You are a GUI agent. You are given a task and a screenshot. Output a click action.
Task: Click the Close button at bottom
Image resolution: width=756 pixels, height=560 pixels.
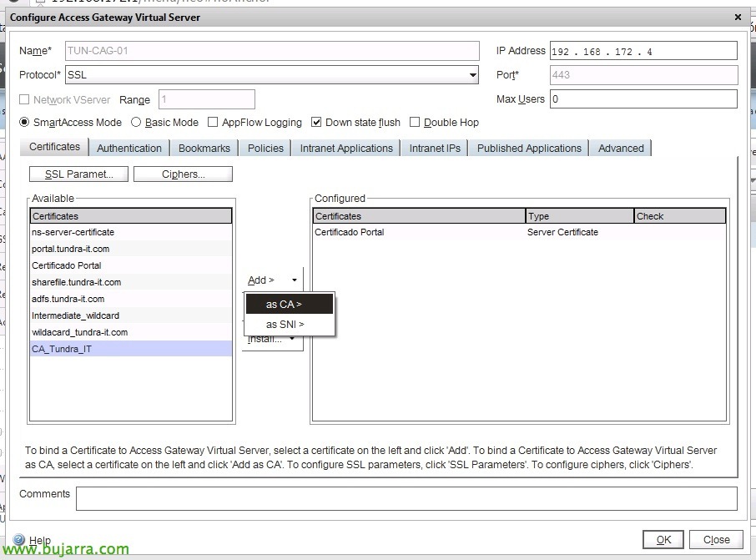[717, 539]
